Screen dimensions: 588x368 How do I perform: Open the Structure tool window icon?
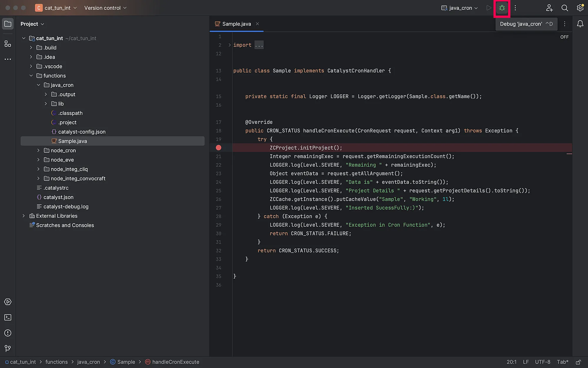point(8,44)
